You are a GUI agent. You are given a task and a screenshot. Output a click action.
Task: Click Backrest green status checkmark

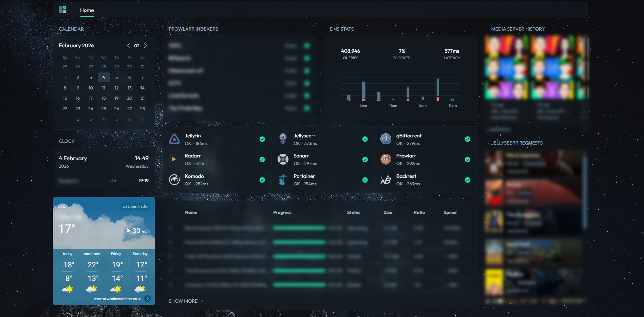pos(468,180)
